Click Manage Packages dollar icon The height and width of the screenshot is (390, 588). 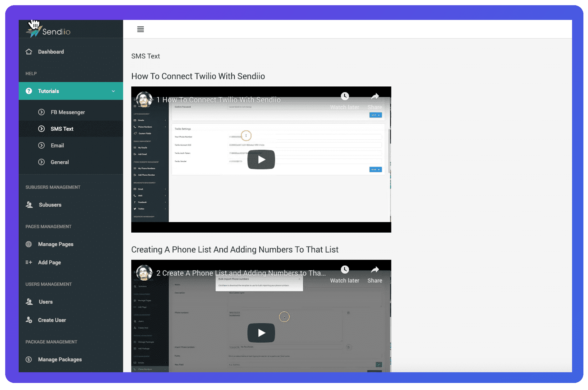pyautogui.click(x=29, y=360)
